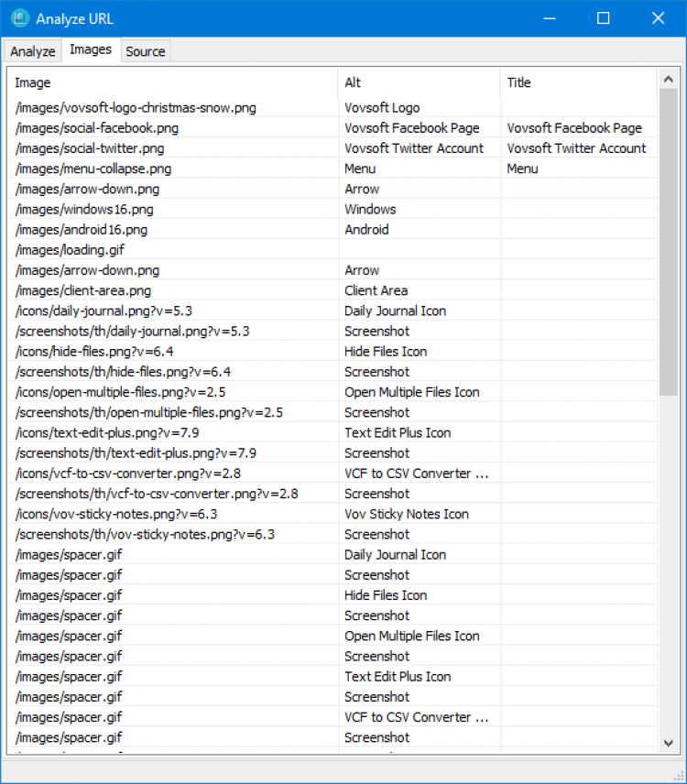Select /images/windows16.png row
Image resolution: width=687 pixels, height=784 pixels.
[333, 209]
